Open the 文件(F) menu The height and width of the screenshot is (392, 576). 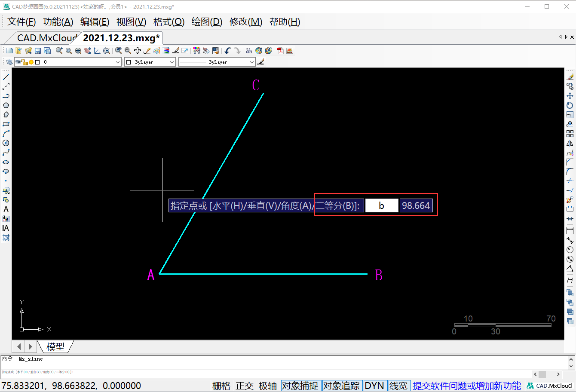click(x=21, y=22)
